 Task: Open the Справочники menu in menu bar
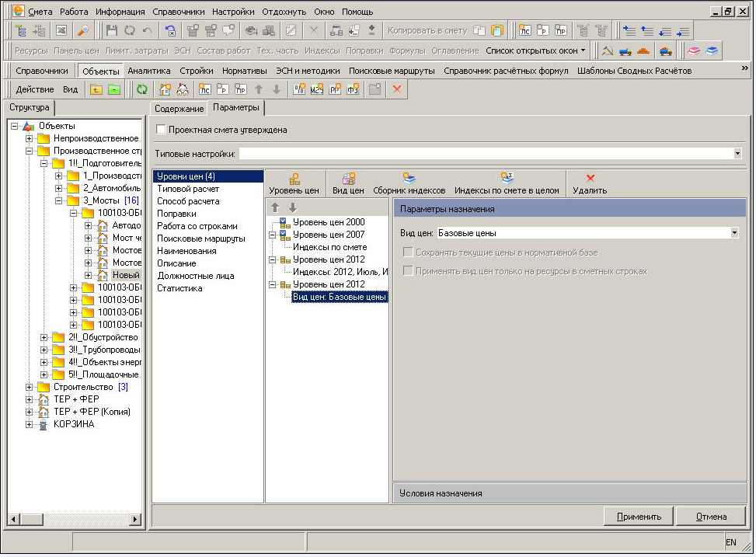179,12
